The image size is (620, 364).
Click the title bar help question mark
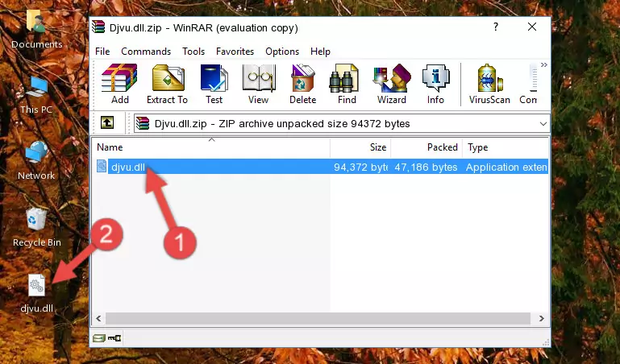(x=496, y=27)
